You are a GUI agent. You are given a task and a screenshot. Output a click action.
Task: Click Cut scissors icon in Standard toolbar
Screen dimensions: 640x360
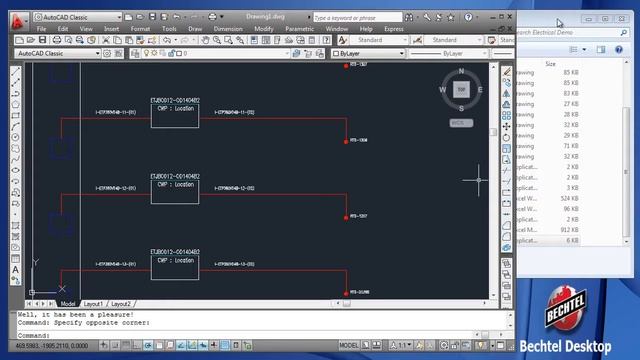pyautogui.click(x=106, y=40)
